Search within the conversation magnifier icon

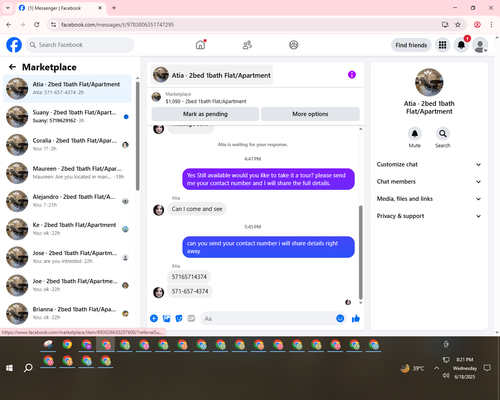click(x=443, y=134)
